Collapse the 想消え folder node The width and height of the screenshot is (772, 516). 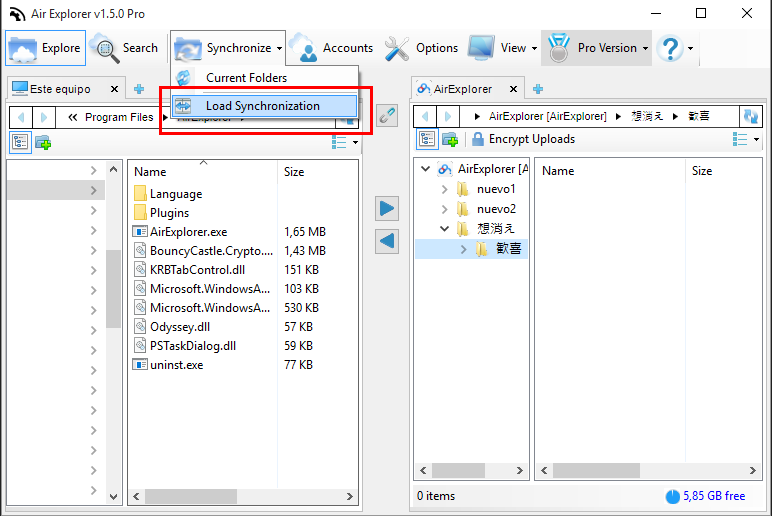(444, 228)
